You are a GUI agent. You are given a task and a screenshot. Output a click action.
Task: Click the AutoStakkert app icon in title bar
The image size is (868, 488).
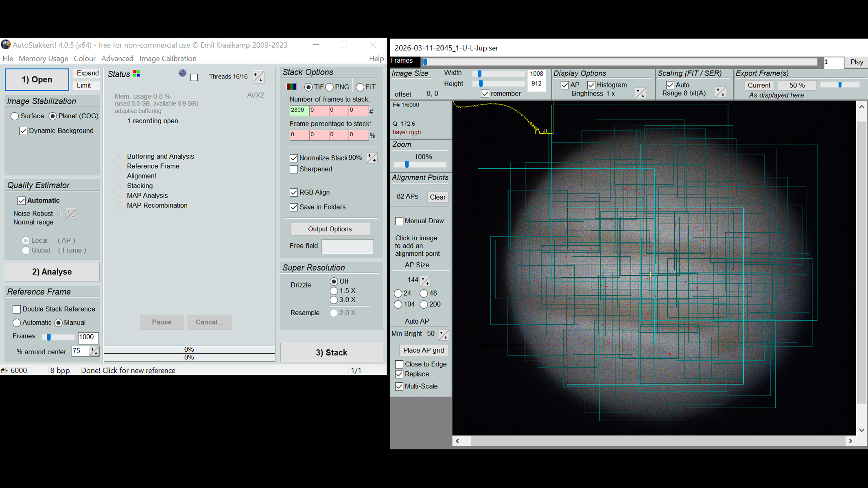click(x=6, y=45)
